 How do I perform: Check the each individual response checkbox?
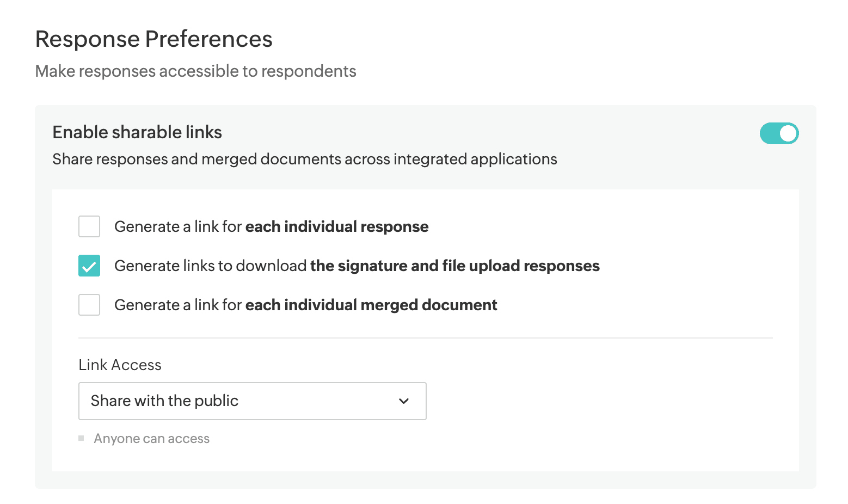pos(89,226)
